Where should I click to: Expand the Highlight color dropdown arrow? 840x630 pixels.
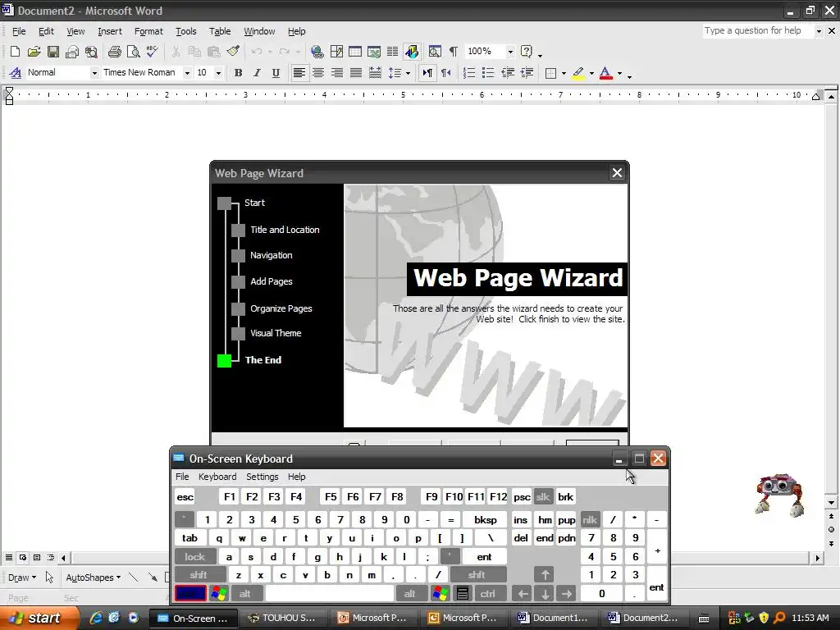(x=591, y=73)
